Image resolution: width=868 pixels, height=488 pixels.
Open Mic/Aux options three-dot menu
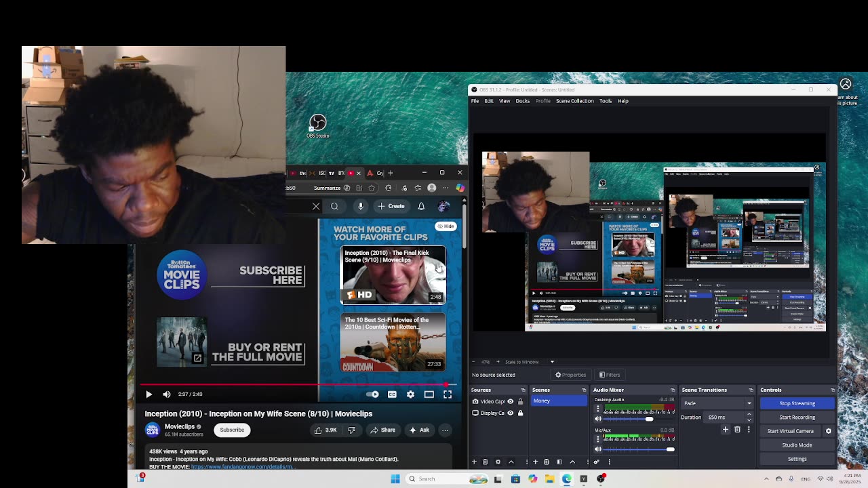click(x=597, y=439)
